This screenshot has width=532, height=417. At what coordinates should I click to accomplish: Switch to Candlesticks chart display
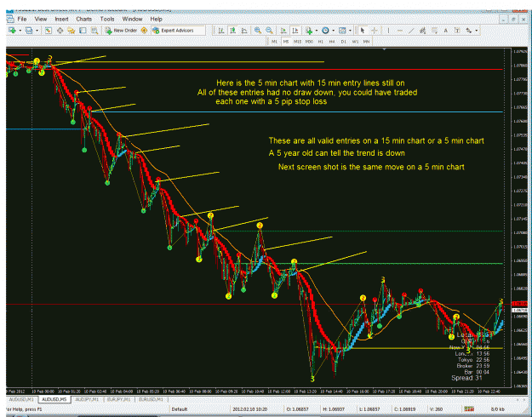point(232,31)
